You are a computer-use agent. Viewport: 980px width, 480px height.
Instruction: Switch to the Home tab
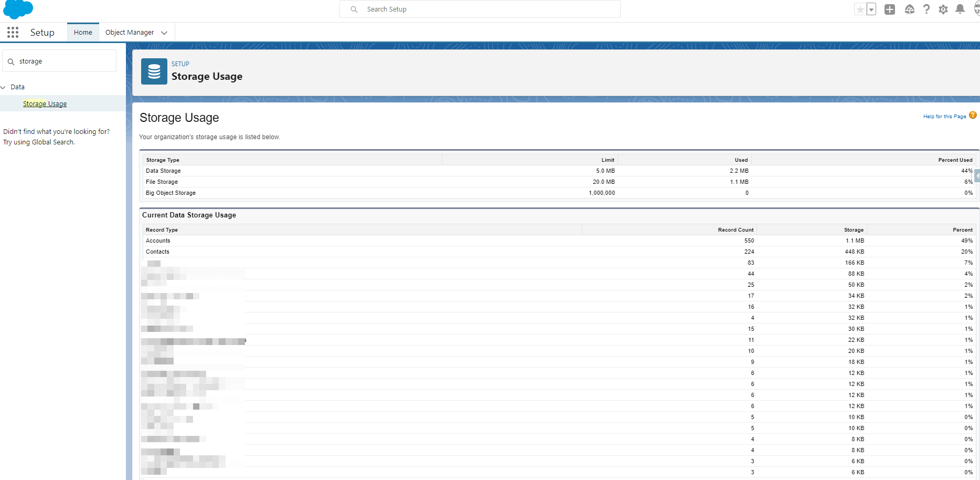coord(83,33)
